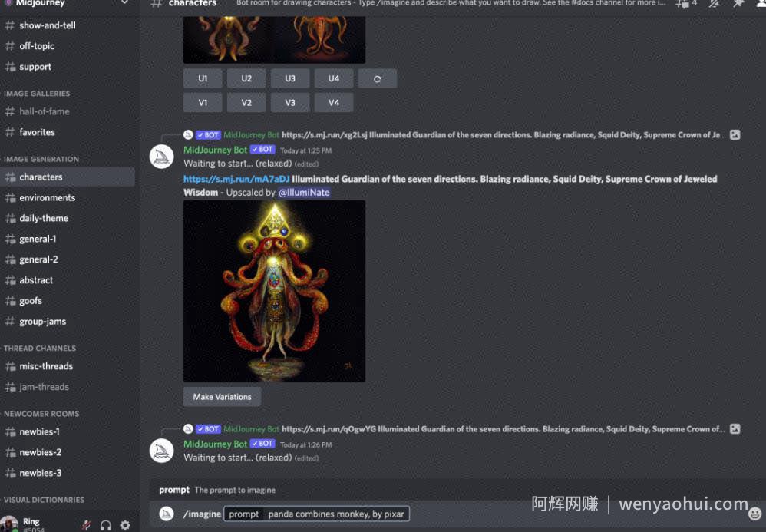Viewport: 766px width, 532px height.
Task: Switch to the daily-theme channel
Action: [x=68, y=218]
